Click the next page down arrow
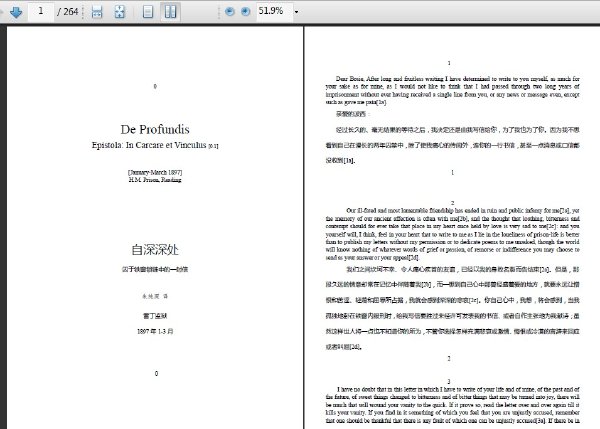 16,12
